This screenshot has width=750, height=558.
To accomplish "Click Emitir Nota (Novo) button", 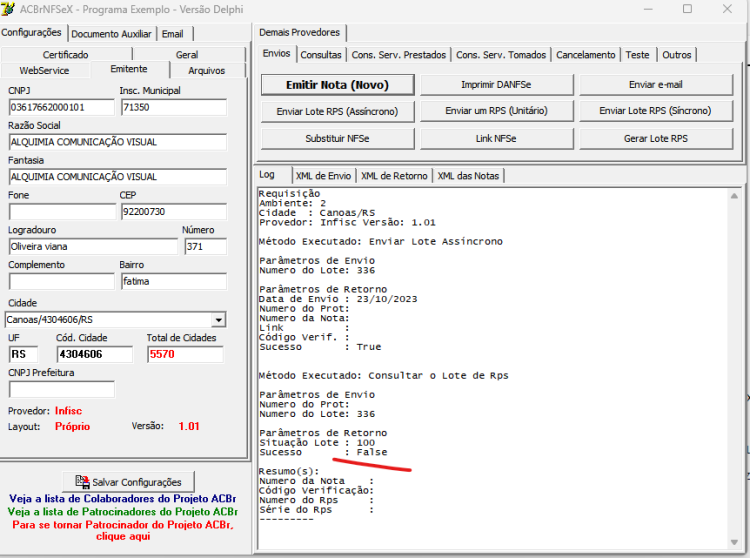I will [x=337, y=85].
